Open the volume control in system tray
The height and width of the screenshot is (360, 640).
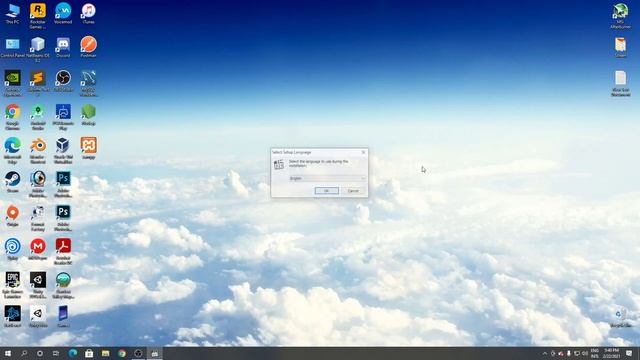[x=585, y=353]
